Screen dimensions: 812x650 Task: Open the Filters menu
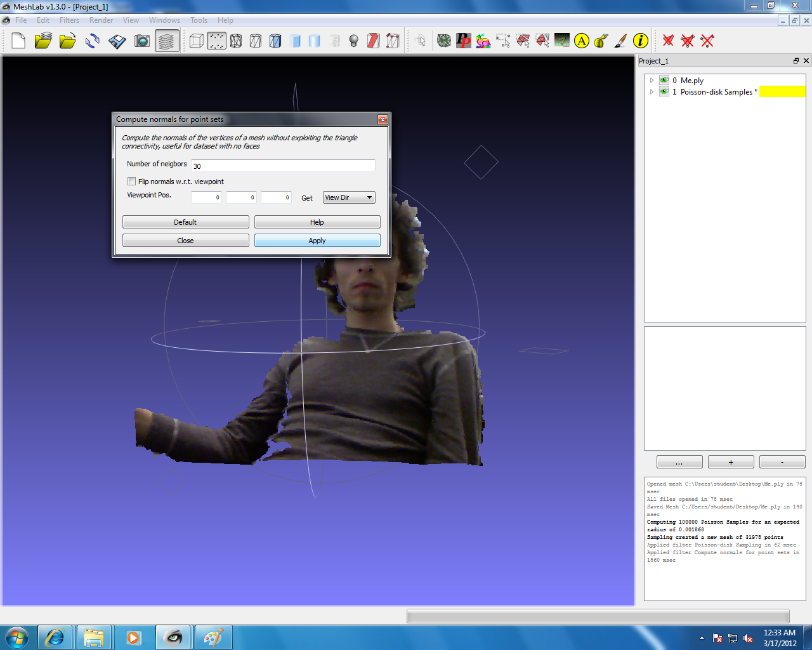tap(69, 20)
